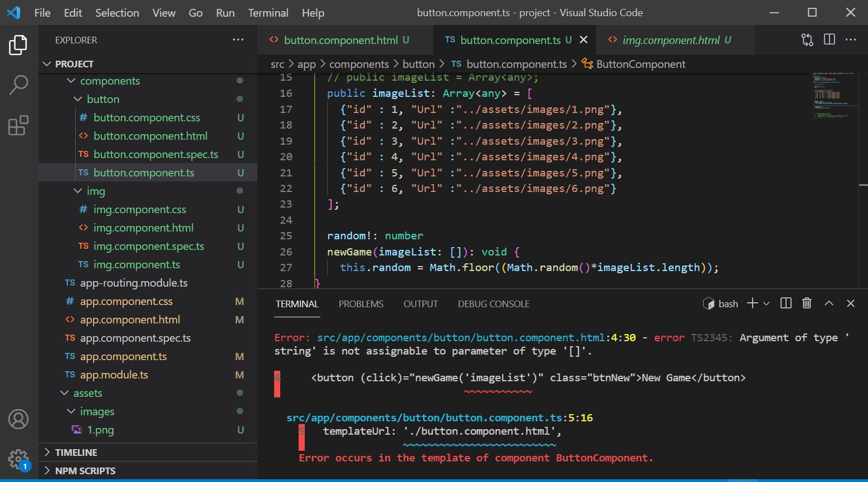Open the Accounts menu icon
Viewport: 868px width, 482px height.
click(18, 419)
